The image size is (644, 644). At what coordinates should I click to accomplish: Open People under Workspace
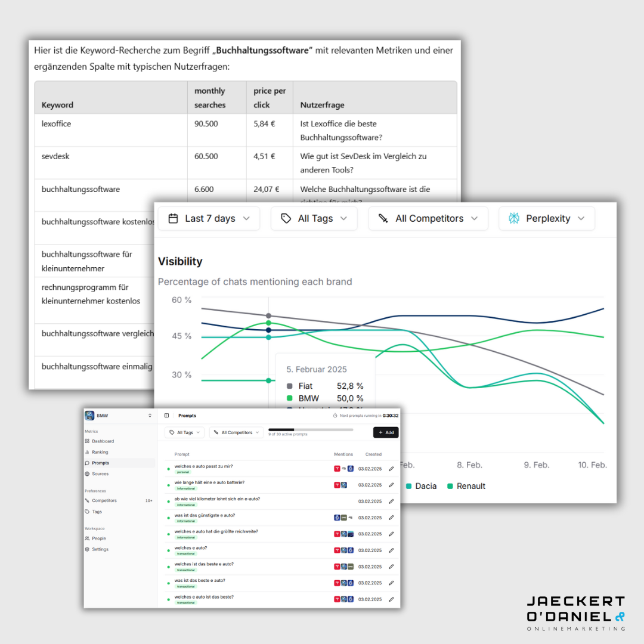pyautogui.click(x=98, y=538)
